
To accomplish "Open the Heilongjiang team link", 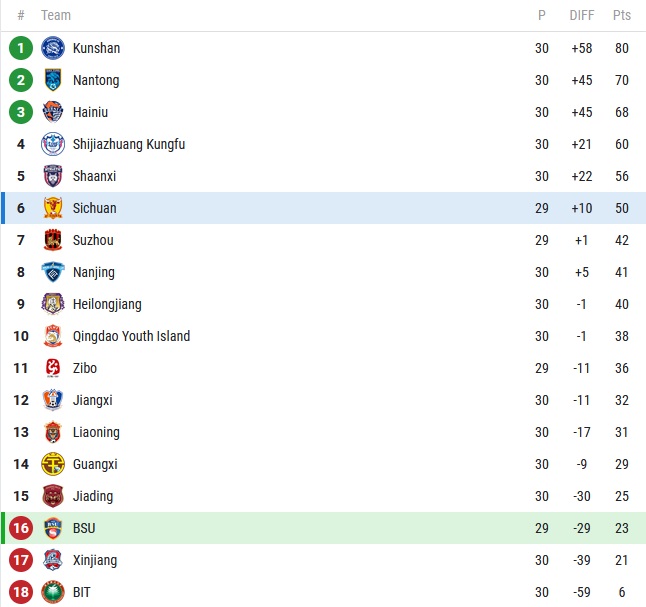I will click(x=107, y=304).
